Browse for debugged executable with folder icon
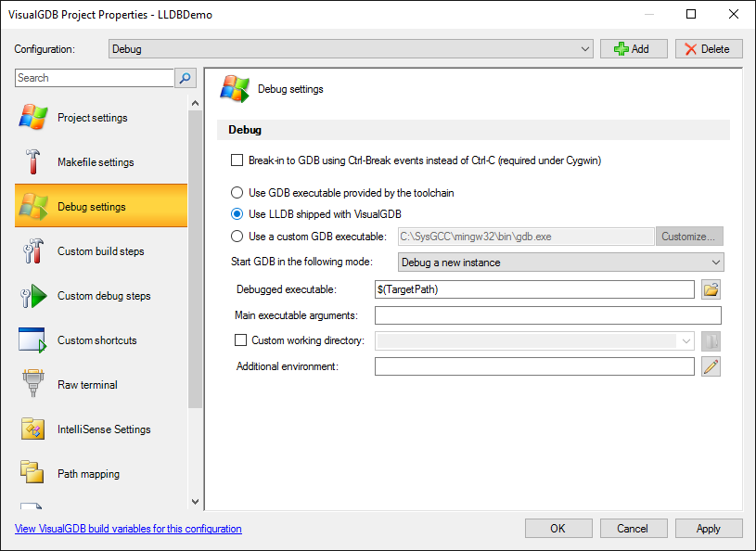The width and height of the screenshot is (756, 551). pos(711,289)
